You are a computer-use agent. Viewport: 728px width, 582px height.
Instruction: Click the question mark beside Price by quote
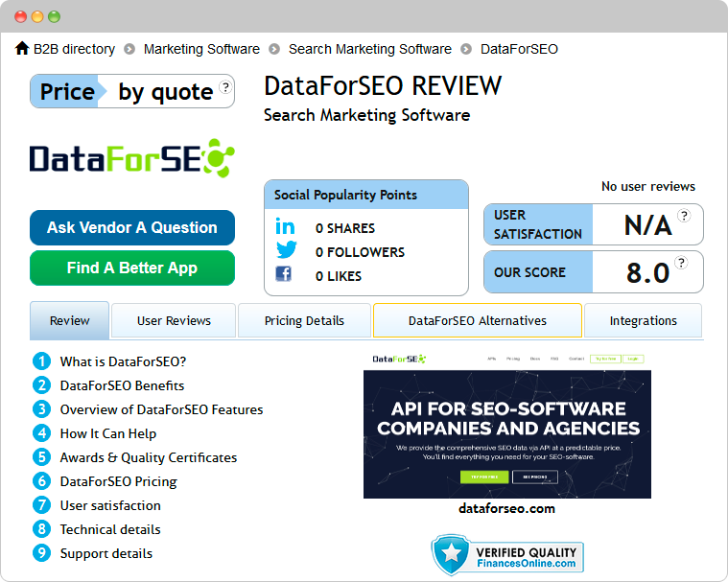225,87
